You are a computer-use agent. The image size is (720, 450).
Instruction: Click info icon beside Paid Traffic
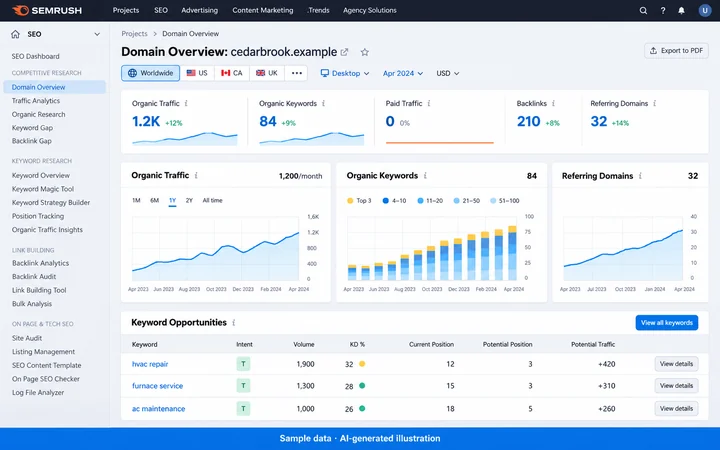[428, 103]
